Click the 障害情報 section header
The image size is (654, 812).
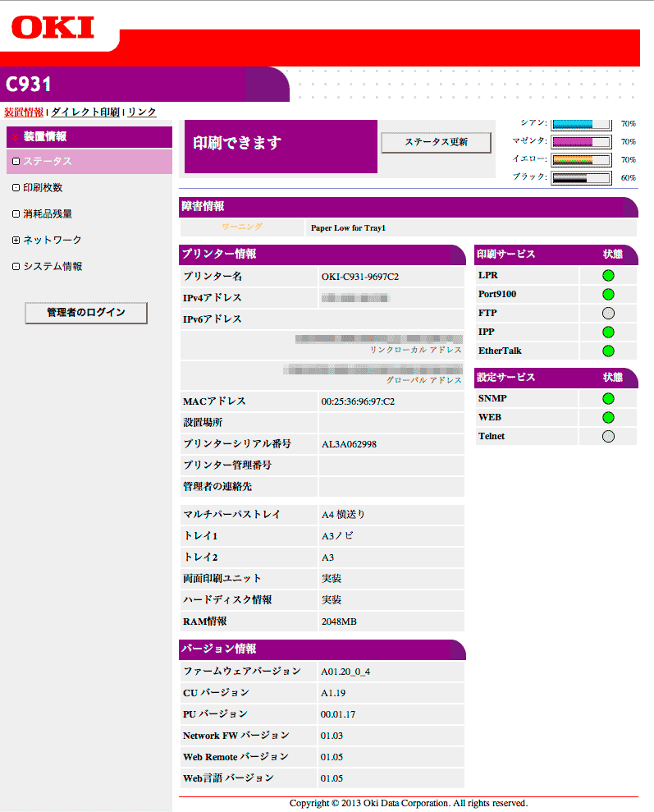408,207
